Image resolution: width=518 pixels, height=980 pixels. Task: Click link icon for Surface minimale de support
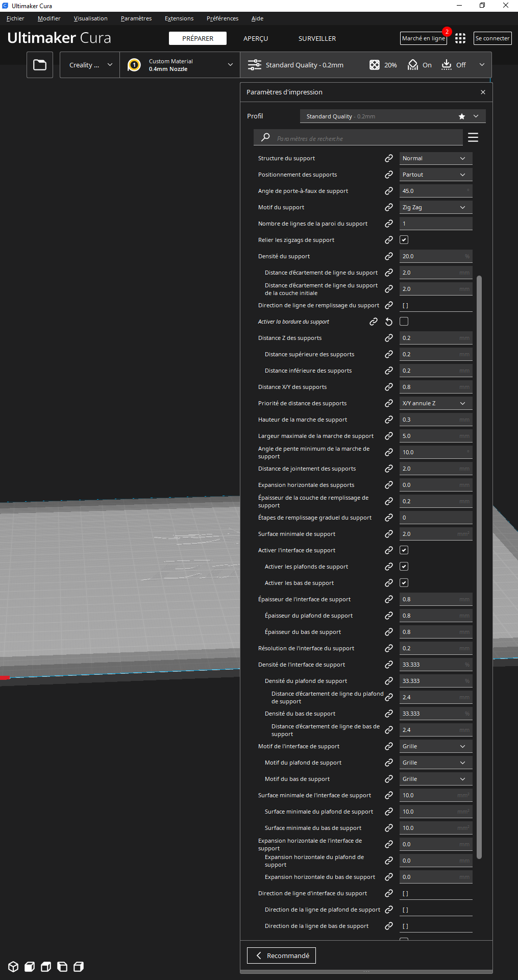[x=389, y=534]
